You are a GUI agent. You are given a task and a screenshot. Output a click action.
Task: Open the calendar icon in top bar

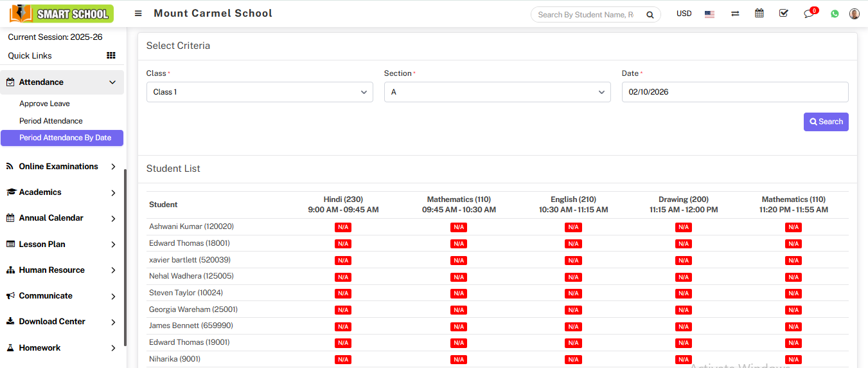point(759,14)
